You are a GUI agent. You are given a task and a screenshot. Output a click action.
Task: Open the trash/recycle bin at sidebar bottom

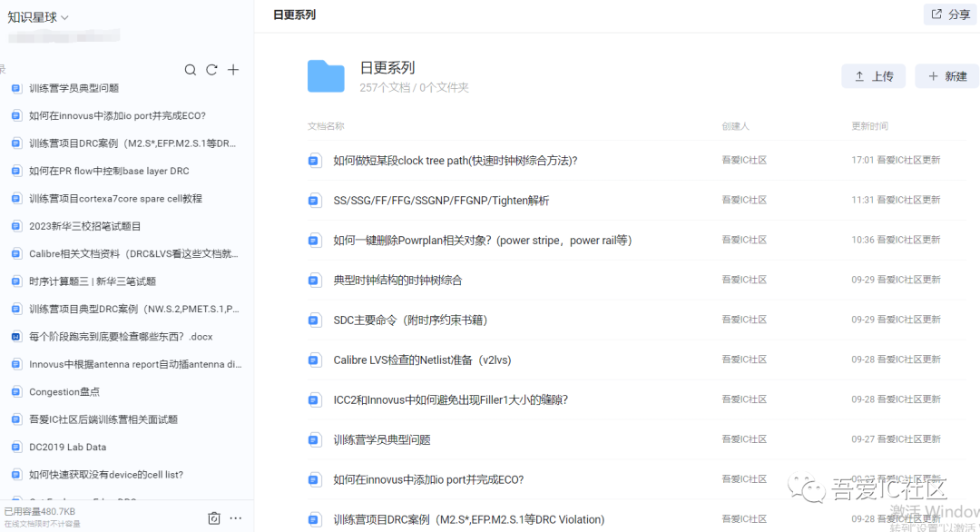coord(213,517)
